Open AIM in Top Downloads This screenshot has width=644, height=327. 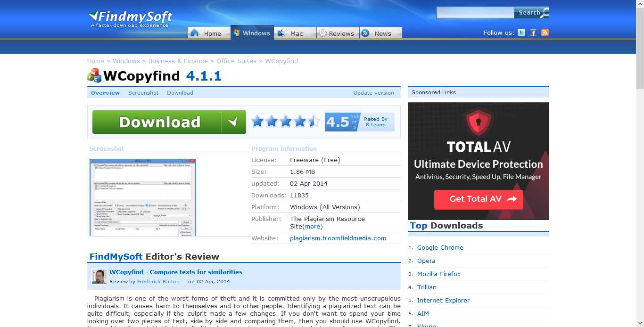click(x=423, y=313)
